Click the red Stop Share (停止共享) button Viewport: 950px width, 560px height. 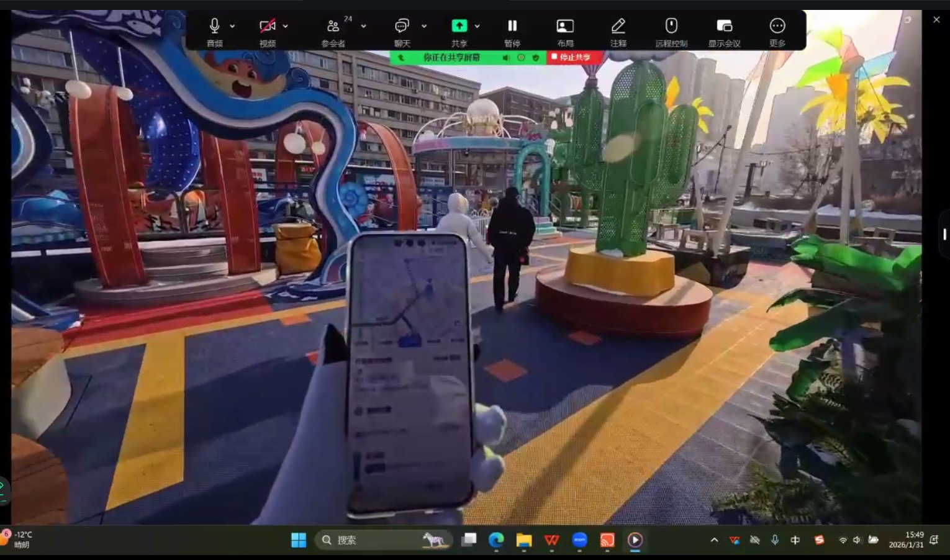[570, 57]
